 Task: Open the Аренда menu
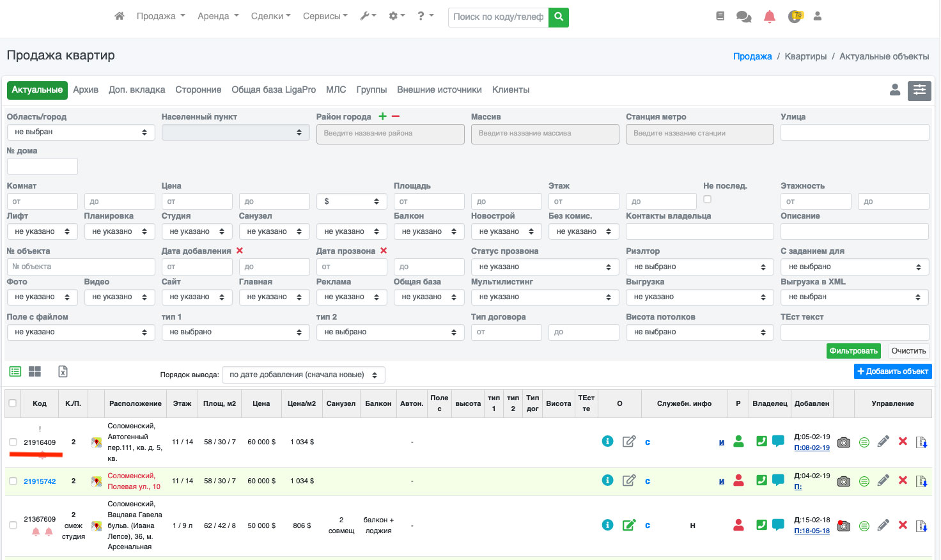tap(217, 16)
